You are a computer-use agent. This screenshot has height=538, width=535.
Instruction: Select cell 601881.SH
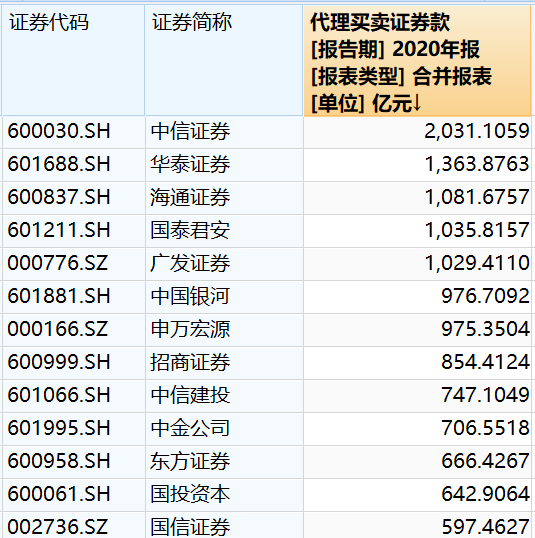73,297
